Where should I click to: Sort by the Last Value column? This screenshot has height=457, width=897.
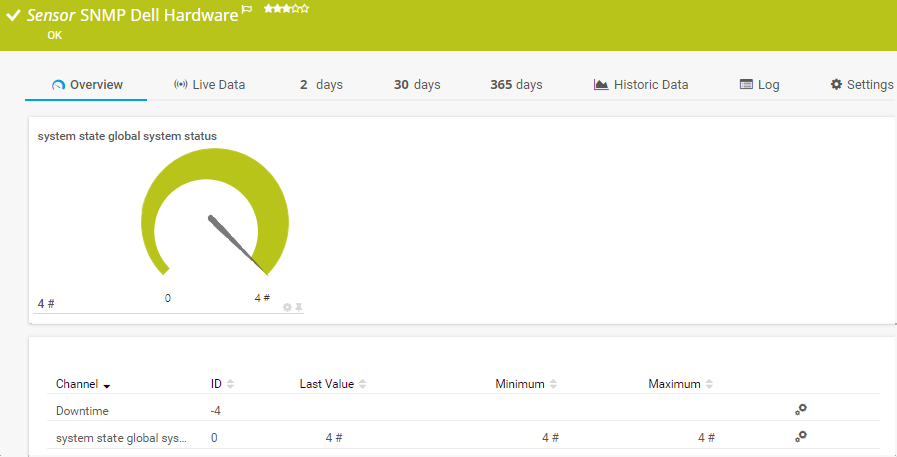tap(333, 384)
